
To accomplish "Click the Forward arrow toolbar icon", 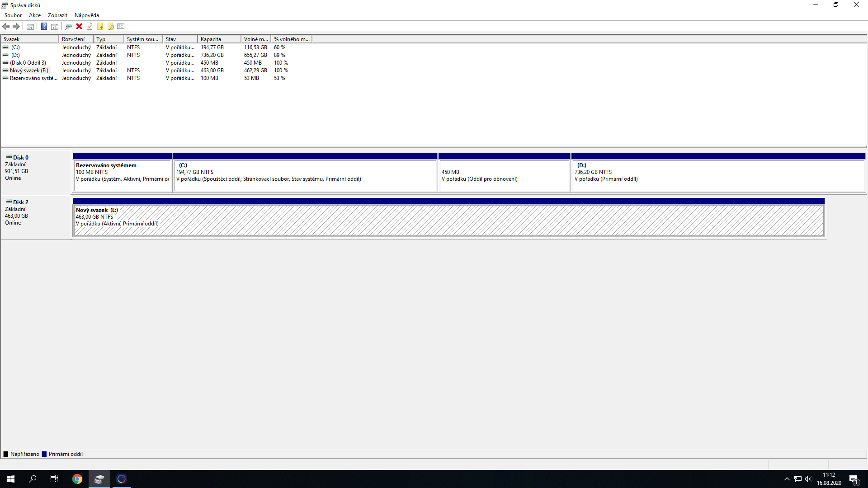I will 16,26.
